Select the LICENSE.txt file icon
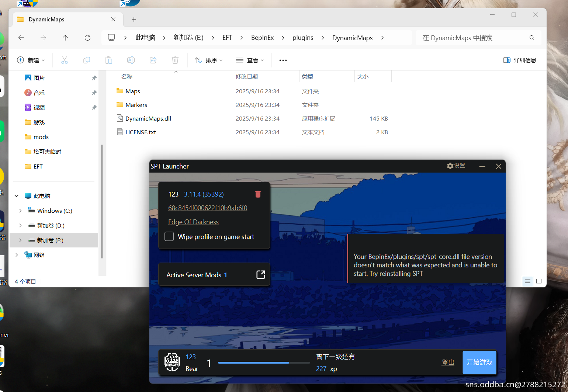 click(120, 132)
